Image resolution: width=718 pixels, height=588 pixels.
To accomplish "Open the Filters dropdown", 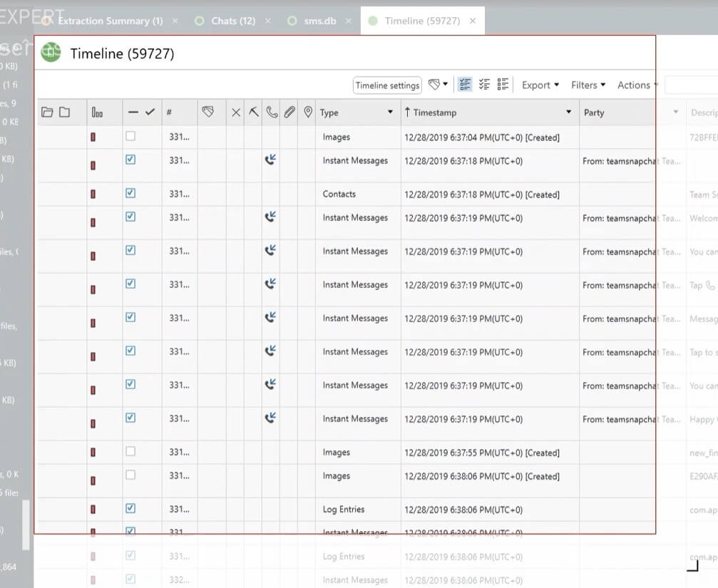I will point(588,85).
